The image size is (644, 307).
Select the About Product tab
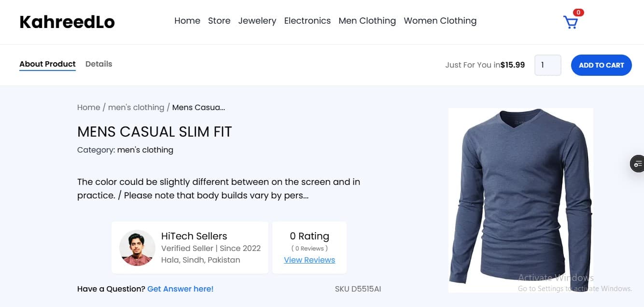click(47, 64)
